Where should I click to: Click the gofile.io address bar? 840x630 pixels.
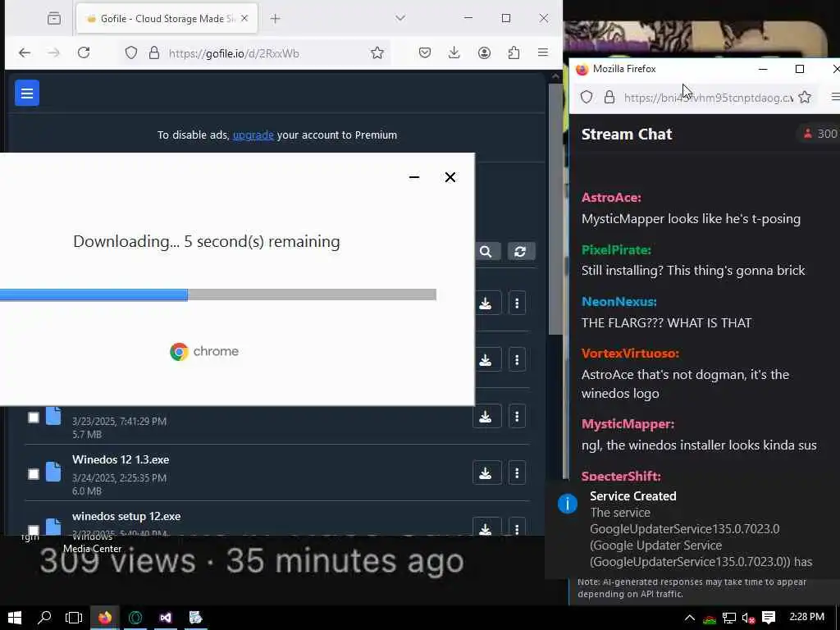click(x=254, y=53)
